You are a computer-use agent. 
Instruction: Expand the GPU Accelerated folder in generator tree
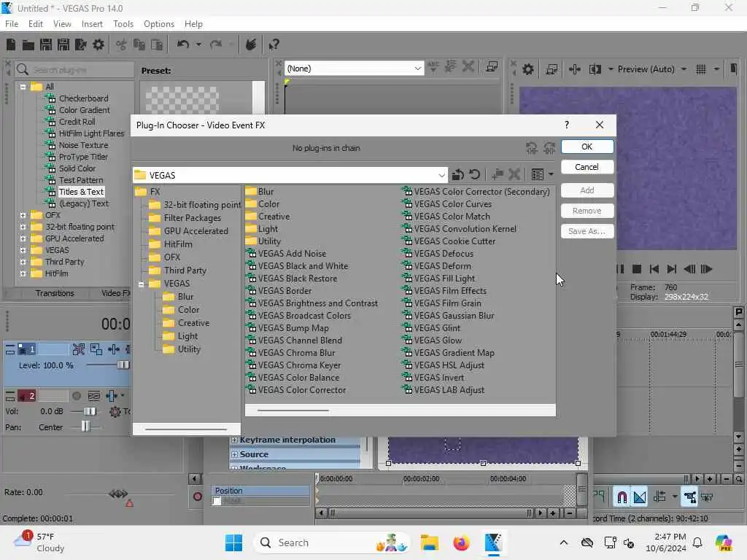click(x=23, y=238)
